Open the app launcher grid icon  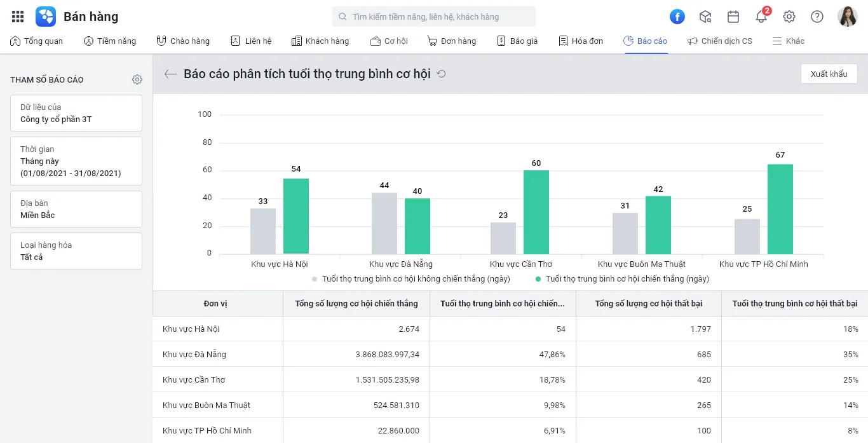(x=18, y=17)
